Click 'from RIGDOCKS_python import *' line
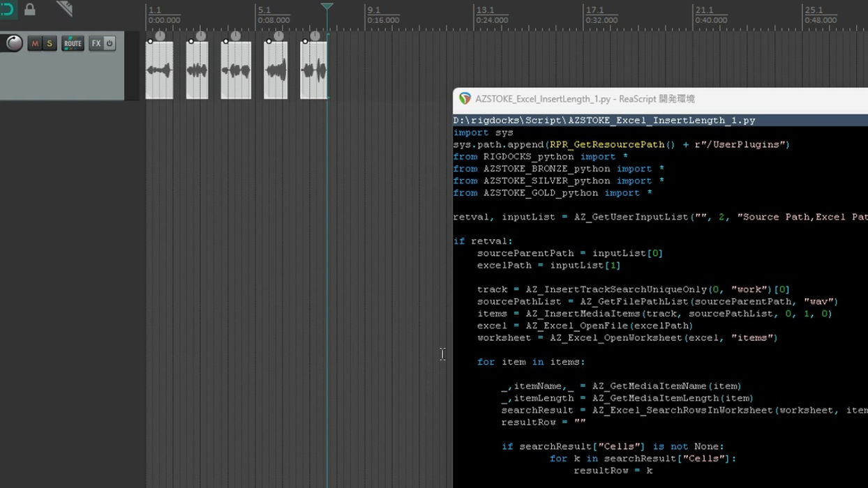The width and height of the screenshot is (868, 488). pyautogui.click(x=541, y=157)
